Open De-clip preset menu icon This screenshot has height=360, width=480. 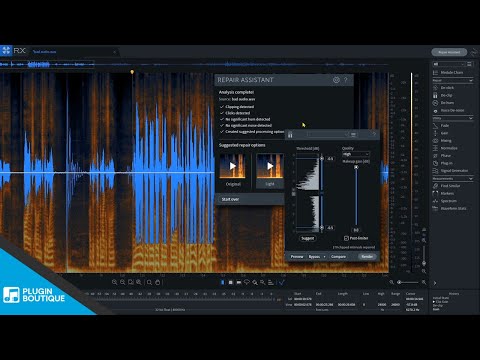tap(353, 134)
